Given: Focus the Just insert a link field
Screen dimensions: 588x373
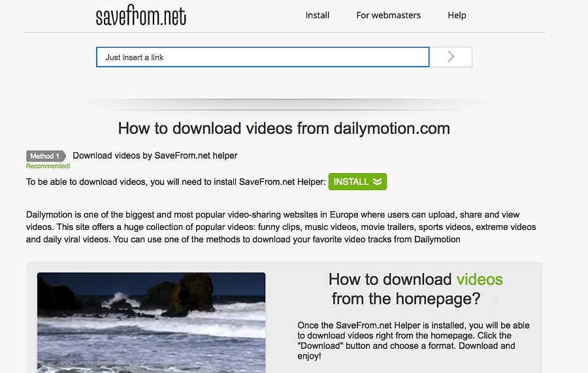Looking at the screenshot, I should tap(263, 57).
